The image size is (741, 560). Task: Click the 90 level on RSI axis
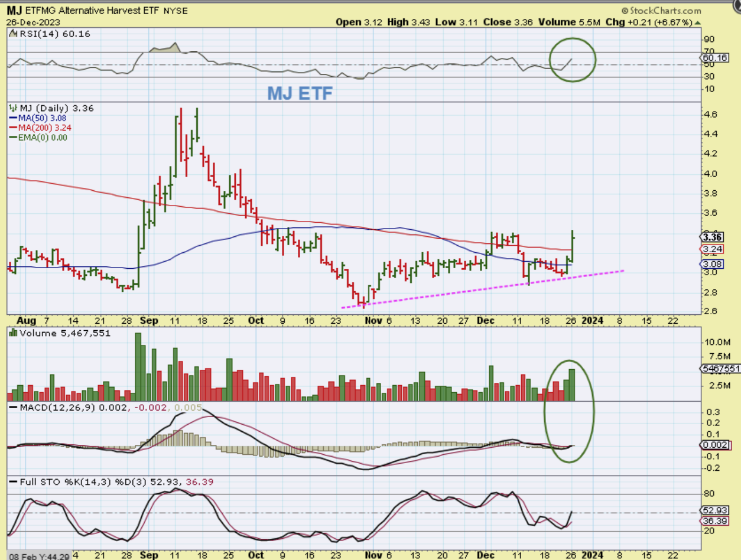[x=708, y=40]
